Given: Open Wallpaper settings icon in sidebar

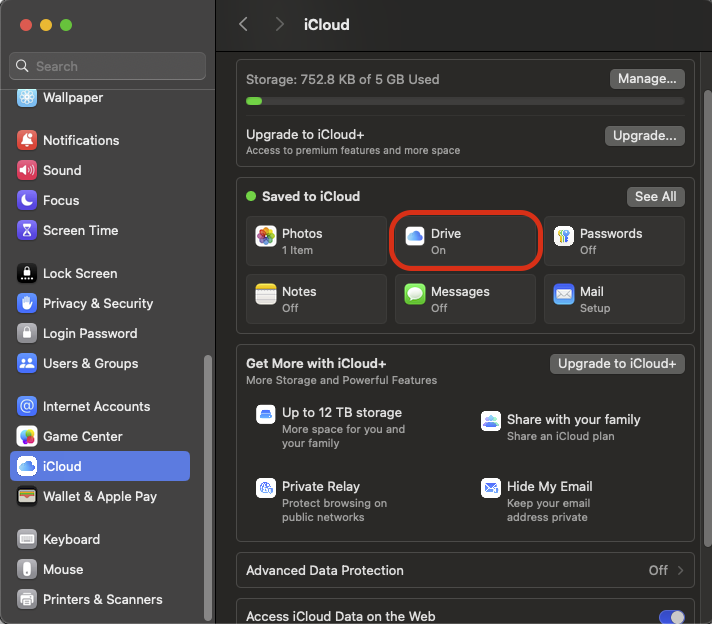Looking at the screenshot, I should (x=27, y=97).
